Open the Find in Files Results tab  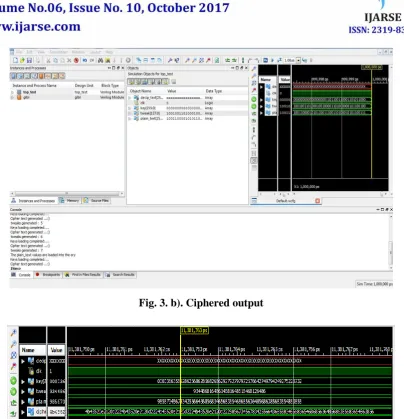click(x=83, y=275)
